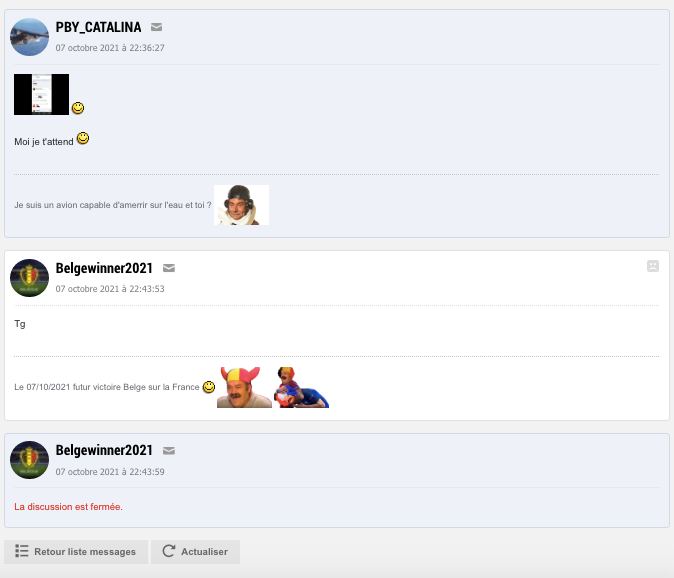Click envelope icon beside last Belgewinner2021 post
The width and height of the screenshot is (674, 578).
[x=168, y=451]
